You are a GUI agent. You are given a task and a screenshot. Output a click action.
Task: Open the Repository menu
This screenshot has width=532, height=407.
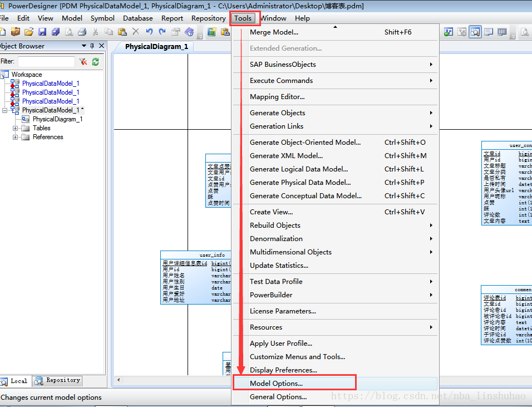coord(208,18)
